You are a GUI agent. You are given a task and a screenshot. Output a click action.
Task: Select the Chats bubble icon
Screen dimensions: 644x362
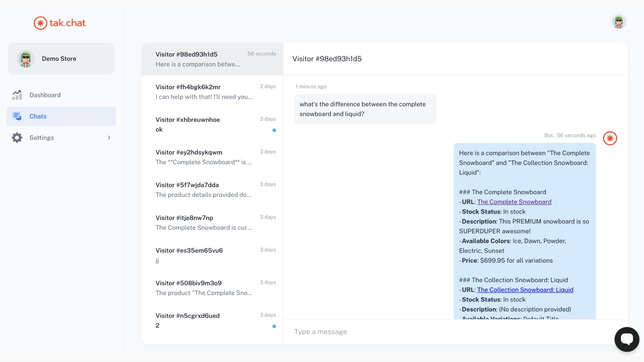coord(17,116)
